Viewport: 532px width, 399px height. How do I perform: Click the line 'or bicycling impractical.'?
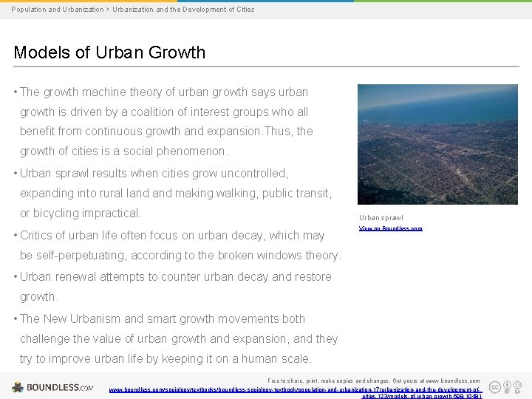[x=81, y=213]
